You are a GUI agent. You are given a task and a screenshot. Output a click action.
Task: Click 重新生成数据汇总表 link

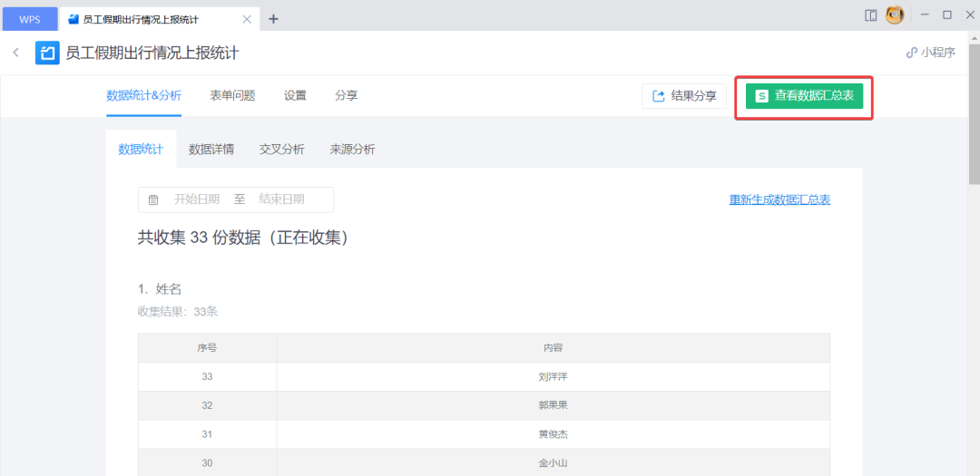779,199
